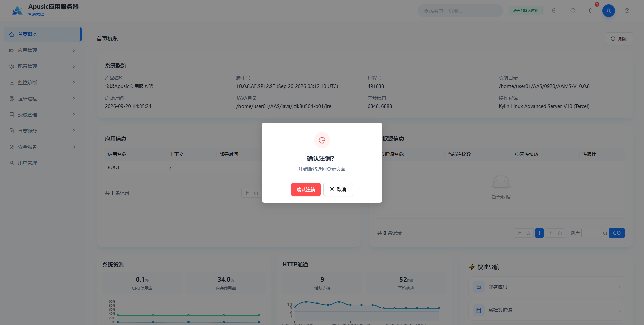Click the data source page 1 button
644x325 pixels.
click(x=539, y=233)
